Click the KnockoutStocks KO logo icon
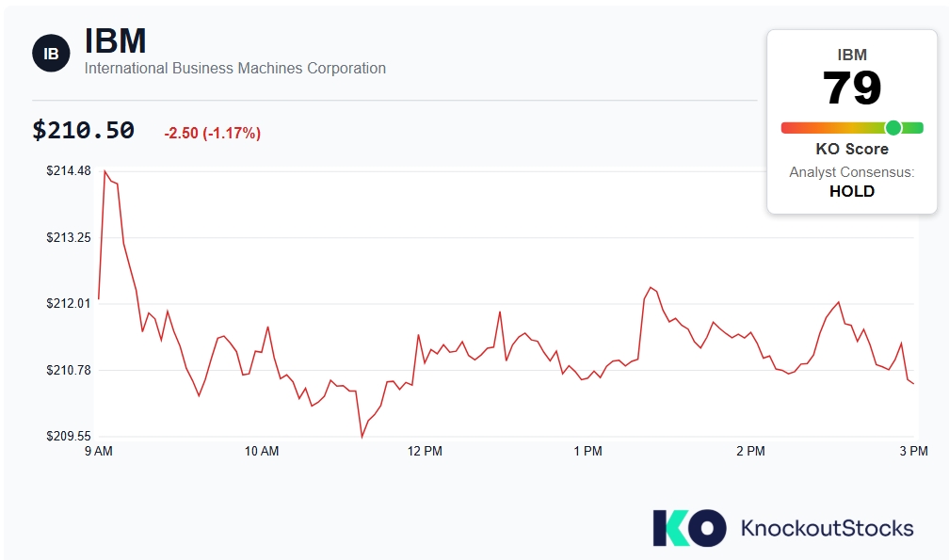Screen dimensions: 949x560 (x=689, y=528)
